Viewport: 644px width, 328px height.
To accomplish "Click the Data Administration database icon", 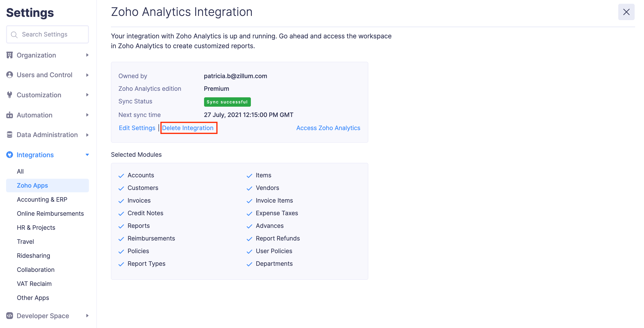I will click(x=10, y=135).
